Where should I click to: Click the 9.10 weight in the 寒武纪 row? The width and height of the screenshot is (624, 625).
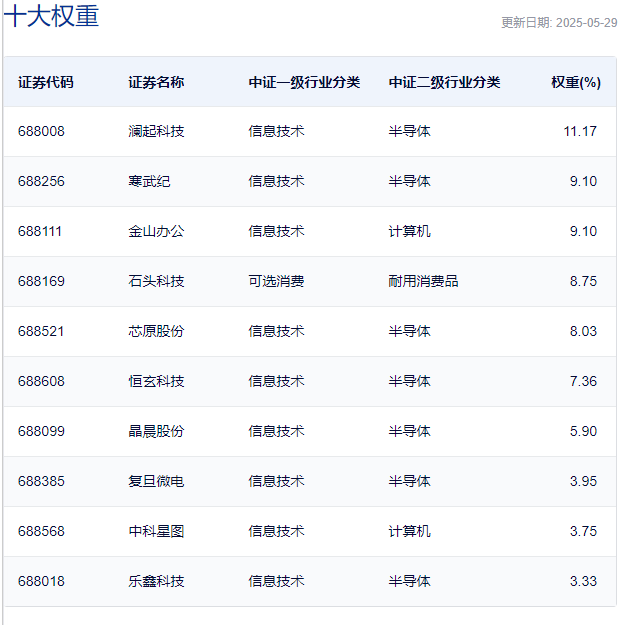583,181
